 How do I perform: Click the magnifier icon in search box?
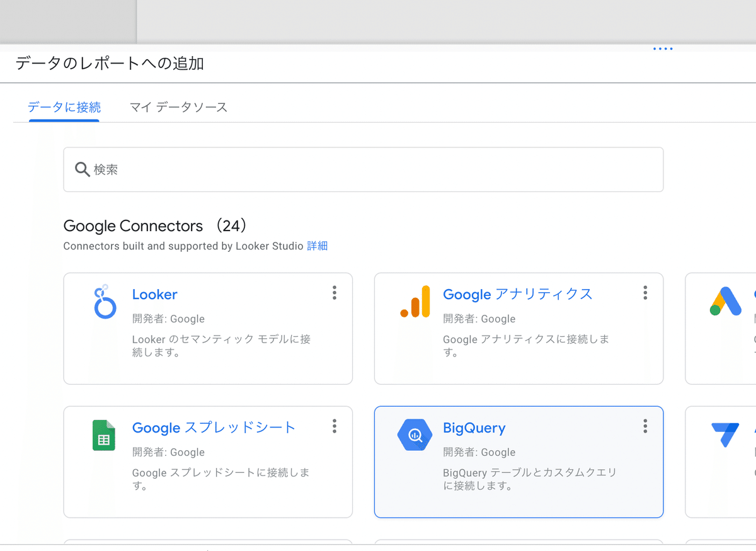(x=83, y=169)
